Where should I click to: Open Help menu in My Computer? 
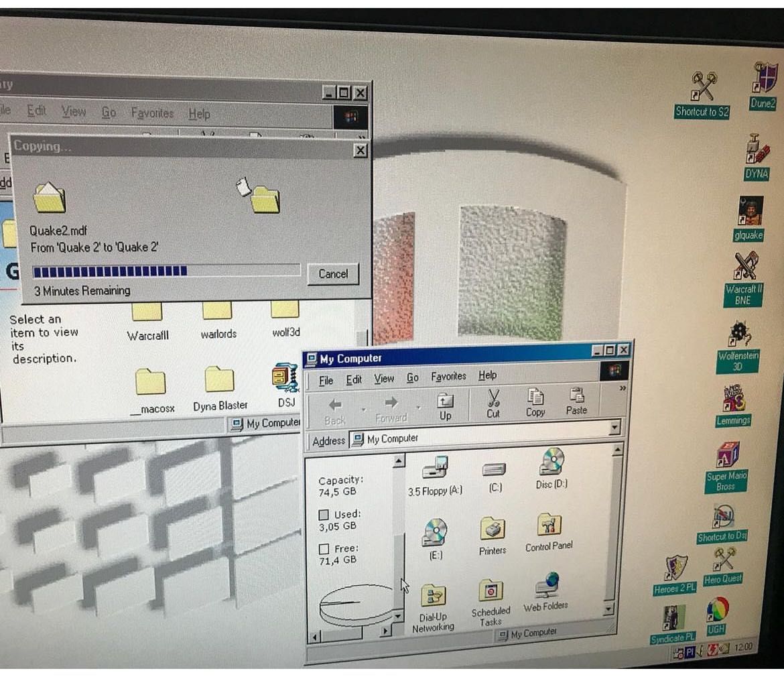(488, 375)
